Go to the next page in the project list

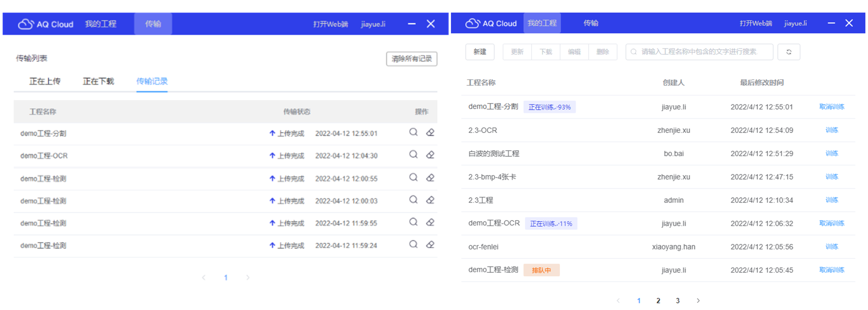[698, 301]
